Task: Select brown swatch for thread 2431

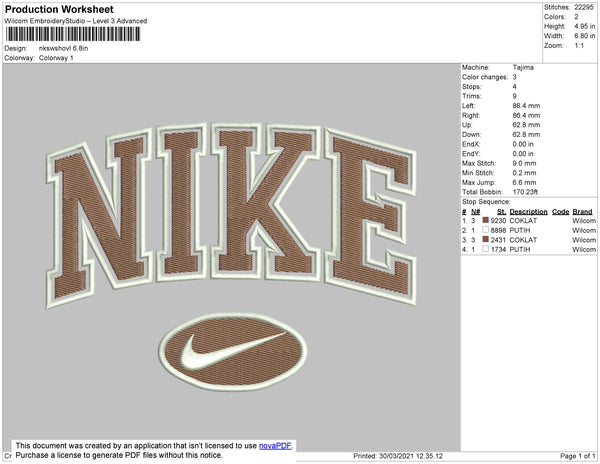Action: pos(486,239)
